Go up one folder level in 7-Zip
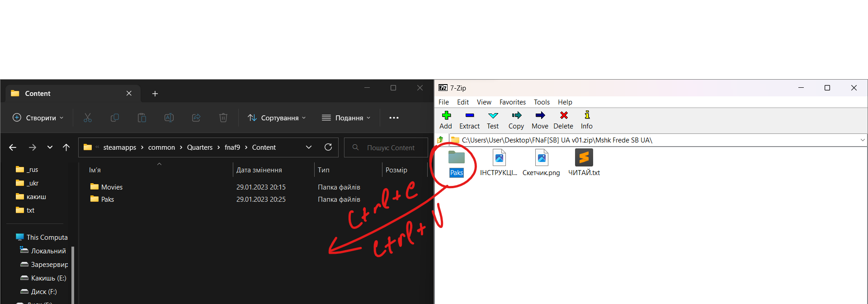Viewport: 868px width, 304px height. click(x=441, y=140)
